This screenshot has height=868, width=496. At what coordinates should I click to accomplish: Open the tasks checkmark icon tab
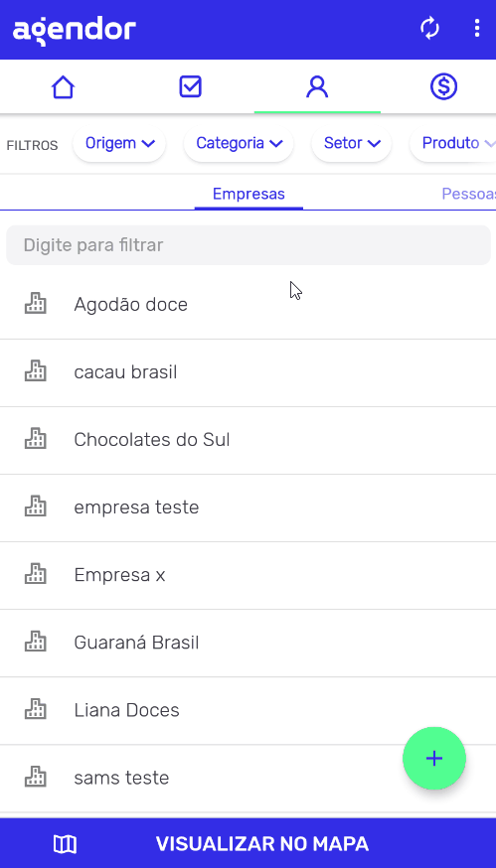(x=190, y=87)
